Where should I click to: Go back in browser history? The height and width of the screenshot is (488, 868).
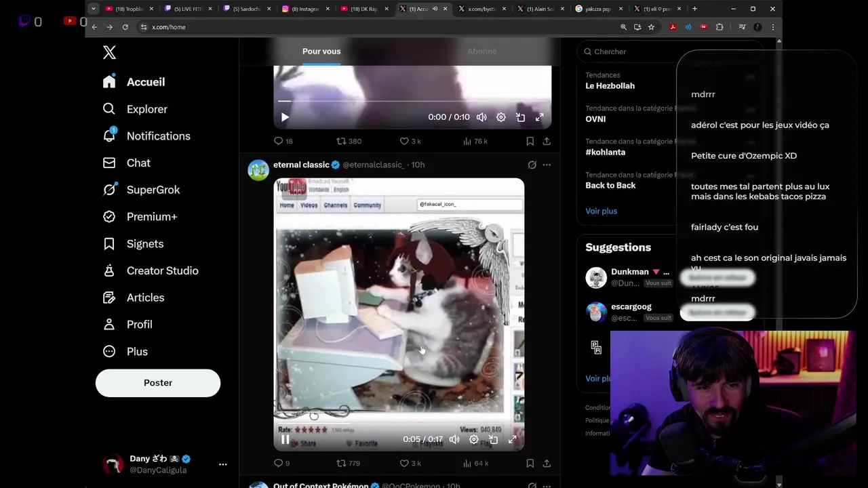(x=94, y=27)
